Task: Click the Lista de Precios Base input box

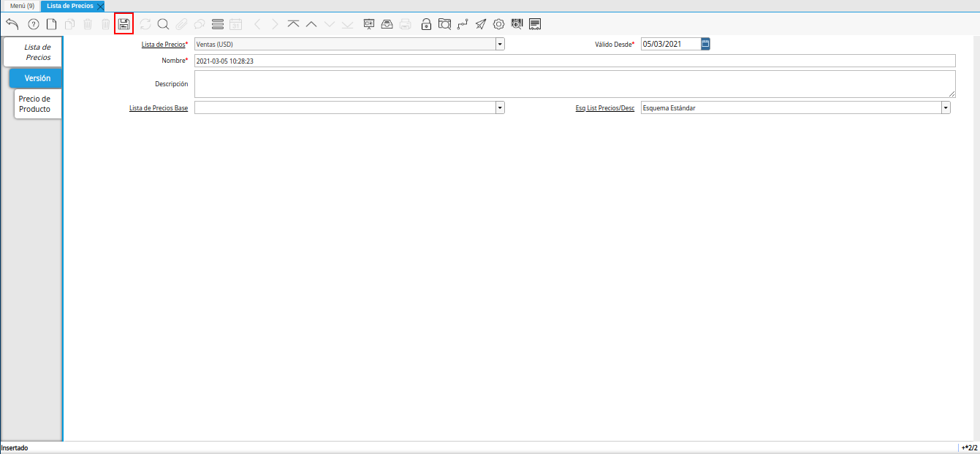Action: click(345, 107)
